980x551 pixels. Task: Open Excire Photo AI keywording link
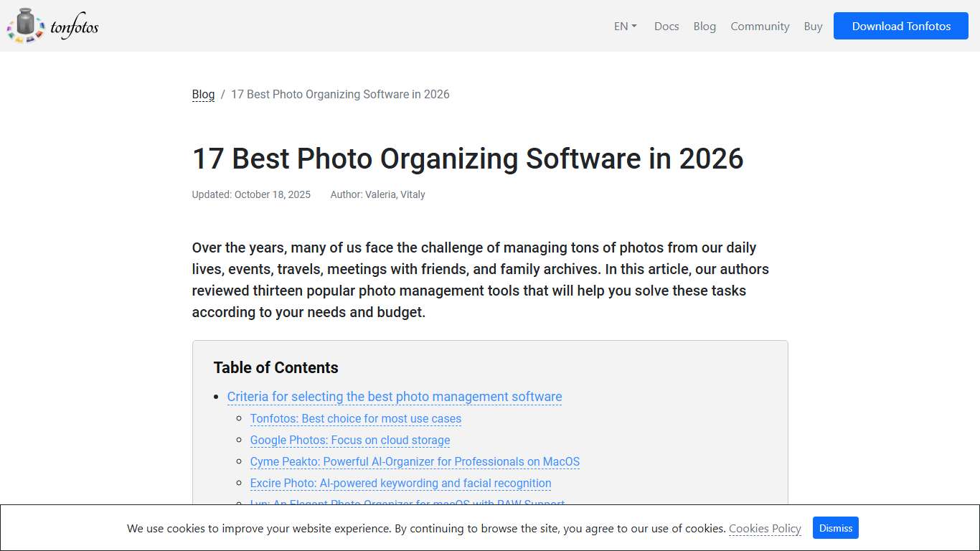[400, 483]
